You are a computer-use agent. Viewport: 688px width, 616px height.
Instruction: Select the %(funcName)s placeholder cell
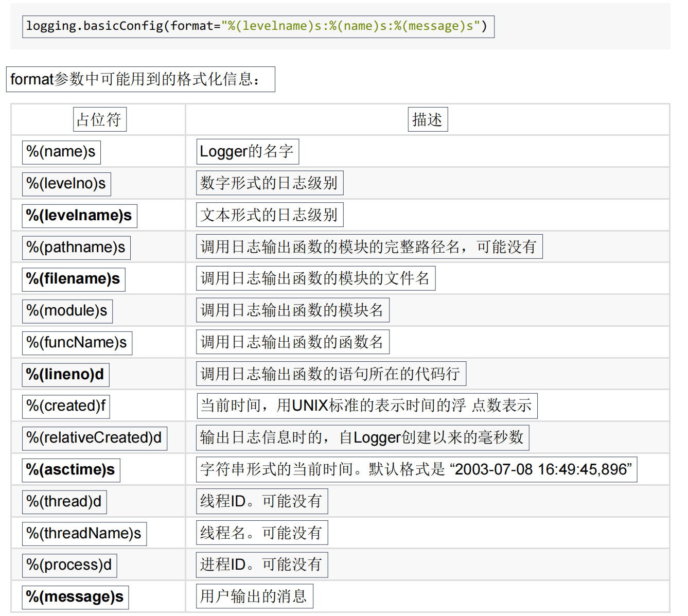point(77,343)
